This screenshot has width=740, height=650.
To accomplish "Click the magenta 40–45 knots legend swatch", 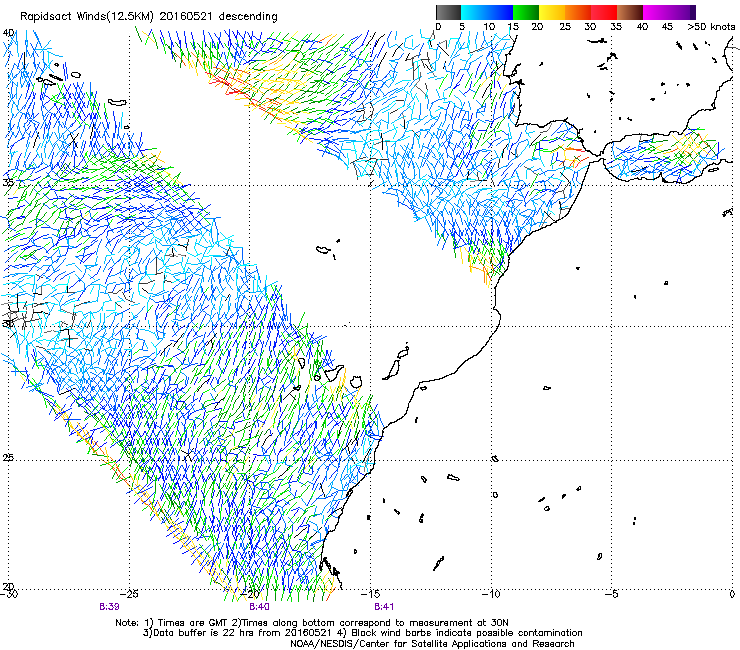I will point(656,12).
